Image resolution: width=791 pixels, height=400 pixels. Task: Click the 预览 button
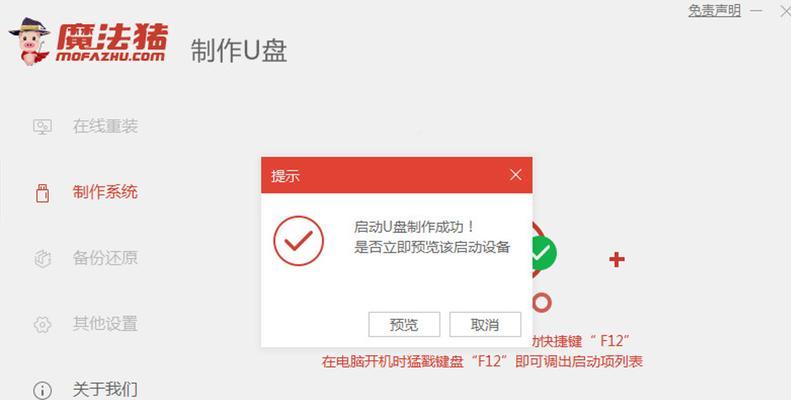pos(404,324)
